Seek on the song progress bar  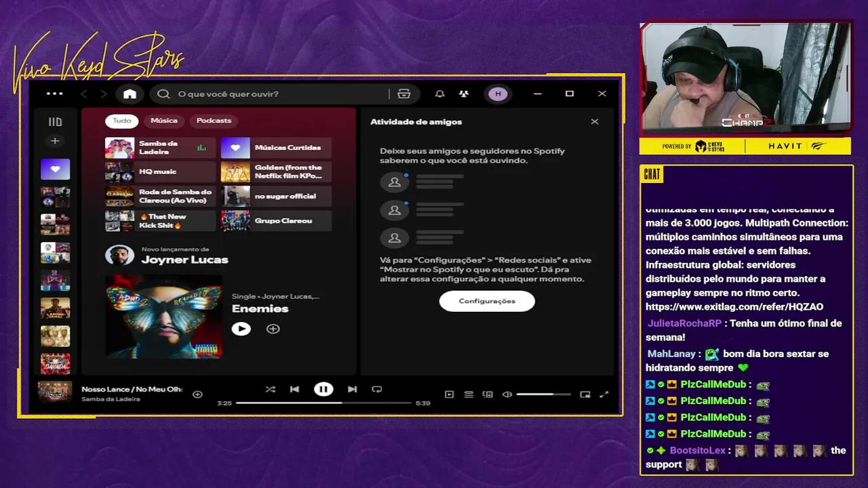323,403
